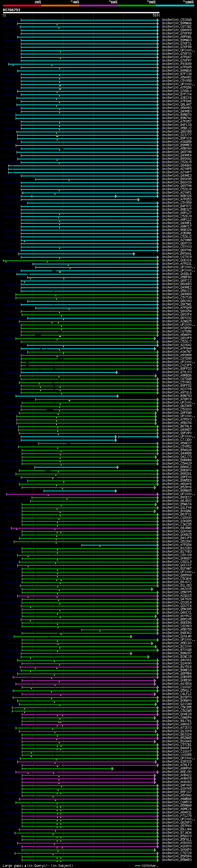
Task: Select hit label UniRef100_B9N742
Action: point(177,118)
